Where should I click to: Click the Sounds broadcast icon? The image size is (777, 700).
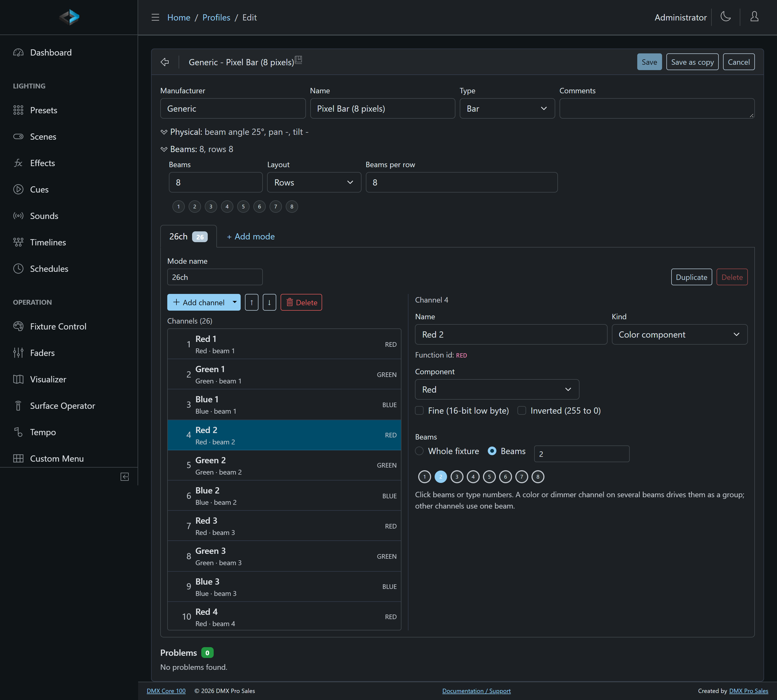(18, 216)
